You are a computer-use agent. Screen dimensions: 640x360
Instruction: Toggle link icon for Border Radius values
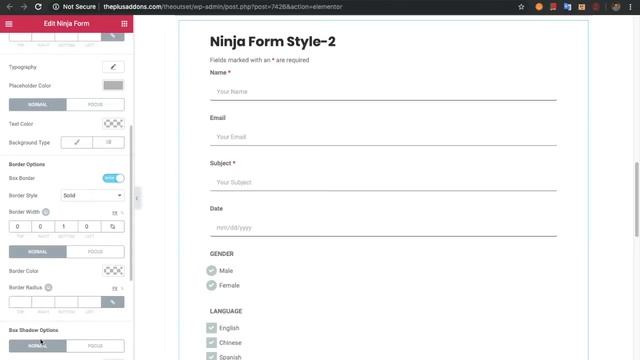pos(113,302)
